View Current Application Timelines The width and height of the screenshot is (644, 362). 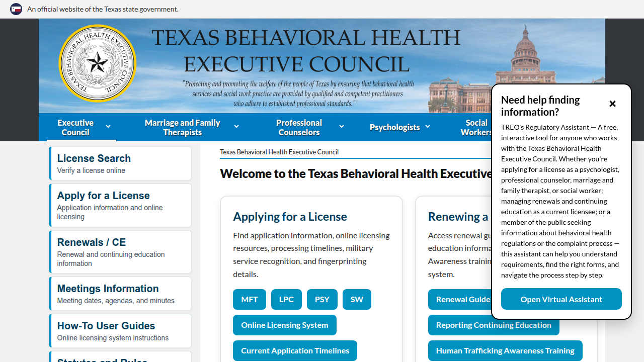(x=295, y=350)
